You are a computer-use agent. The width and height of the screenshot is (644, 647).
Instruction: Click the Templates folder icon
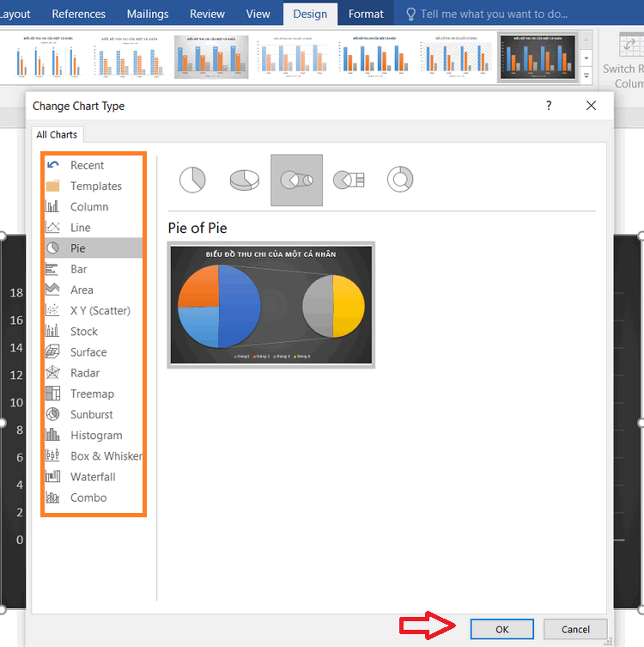click(52, 186)
